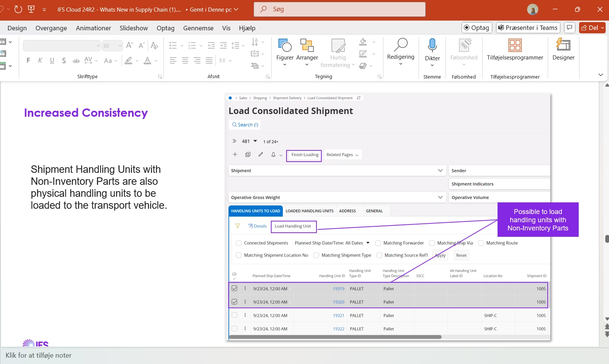Open the Figurer shapes gallery
The width and height of the screenshot is (609, 364).
tap(285, 52)
